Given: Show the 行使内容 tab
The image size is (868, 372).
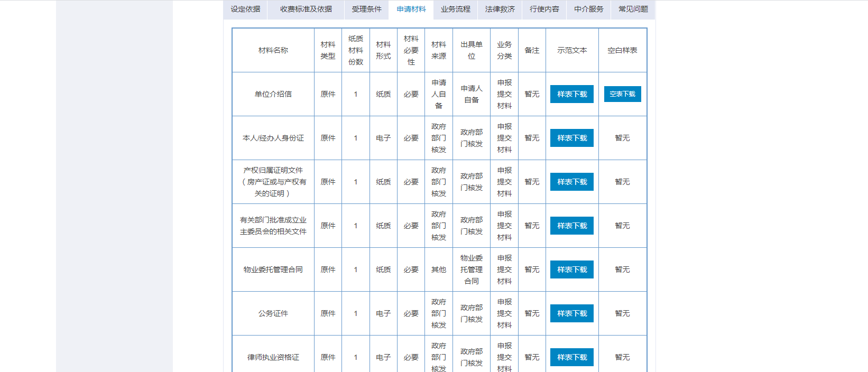Looking at the screenshot, I should point(544,10).
